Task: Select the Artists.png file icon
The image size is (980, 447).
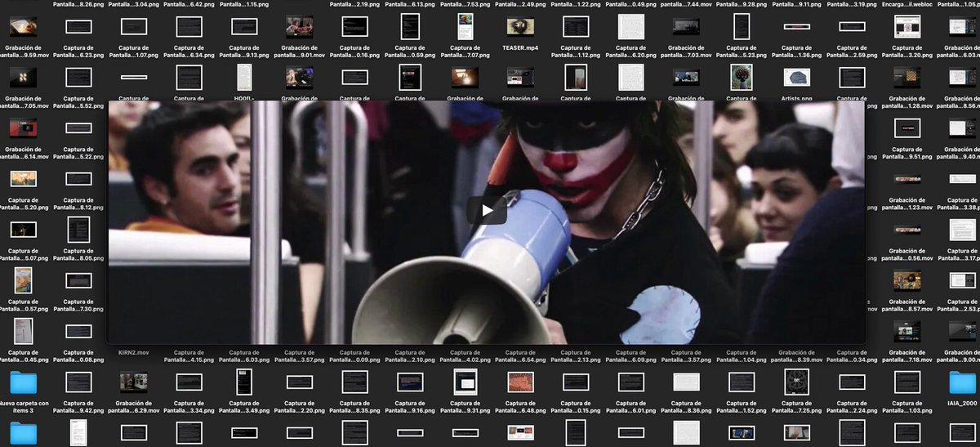Action: pyautogui.click(x=796, y=78)
